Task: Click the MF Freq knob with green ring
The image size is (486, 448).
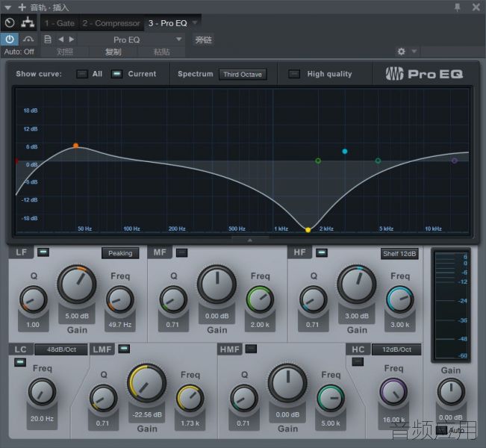Action: tap(260, 300)
